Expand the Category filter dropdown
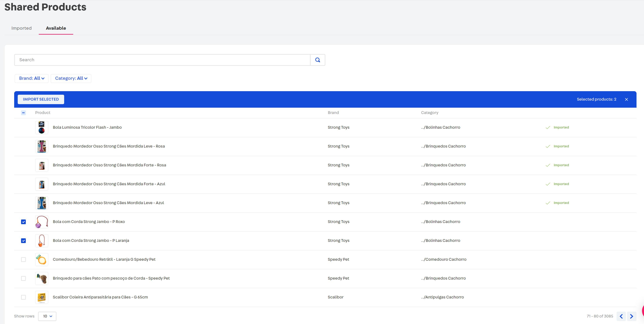The width and height of the screenshot is (644, 324). point(71,78)
